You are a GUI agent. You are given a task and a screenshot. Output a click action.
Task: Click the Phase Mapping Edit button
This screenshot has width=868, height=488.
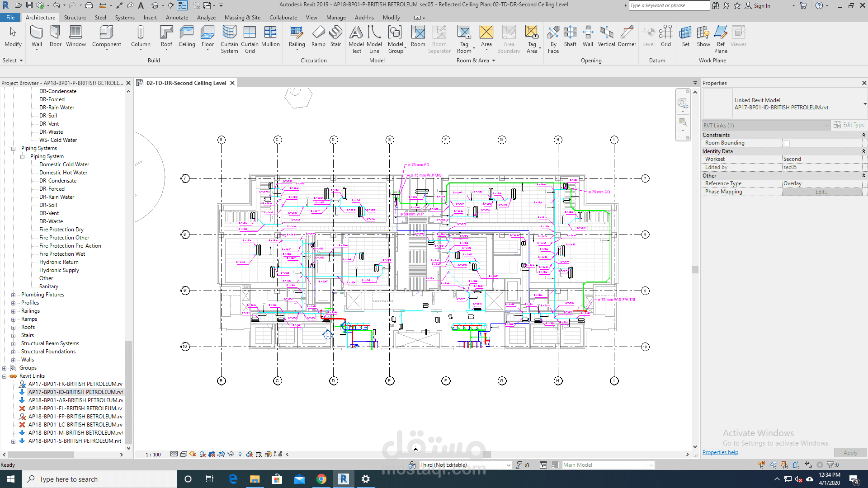tap(821, 192)
